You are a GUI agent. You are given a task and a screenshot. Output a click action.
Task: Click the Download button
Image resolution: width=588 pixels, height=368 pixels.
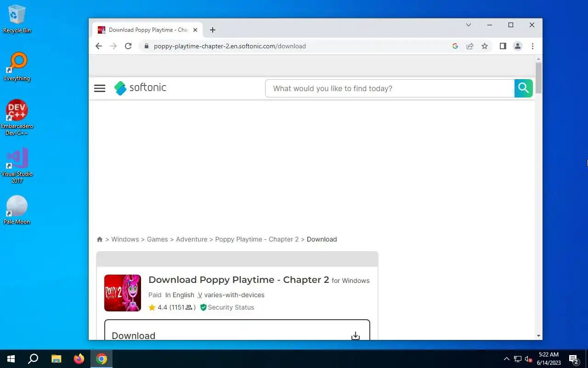point(237,330)
